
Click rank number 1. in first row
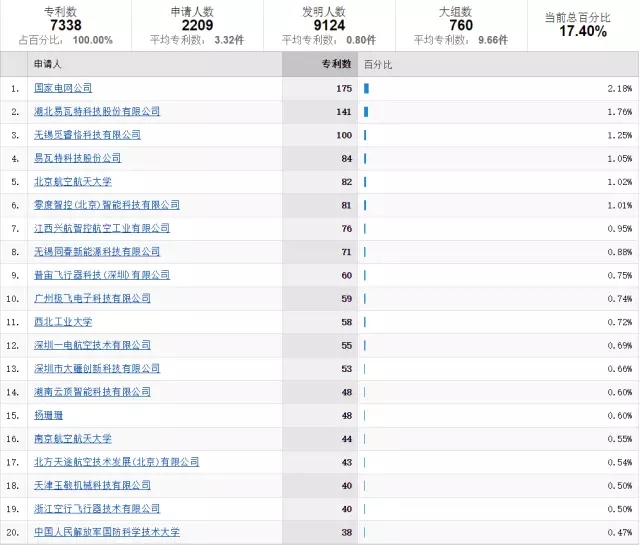15,89
